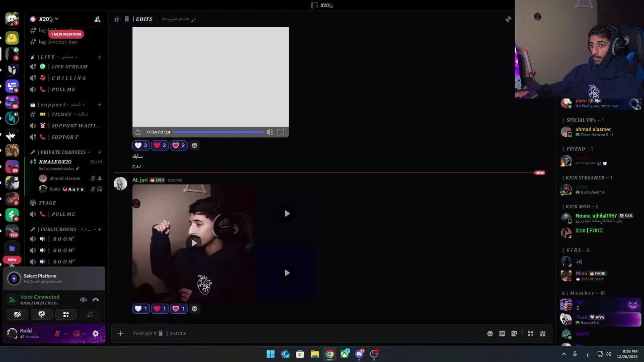The height and width of the screenshot is (362, 644).
Task: Open the sticker picker
Action: 514,333
